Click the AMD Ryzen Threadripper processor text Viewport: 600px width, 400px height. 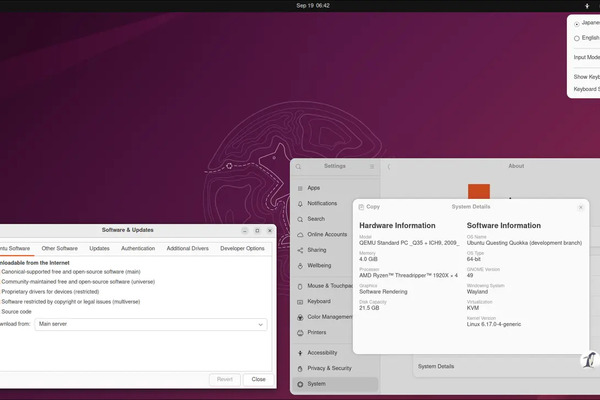pyautogui.click(x=408, y=275)
